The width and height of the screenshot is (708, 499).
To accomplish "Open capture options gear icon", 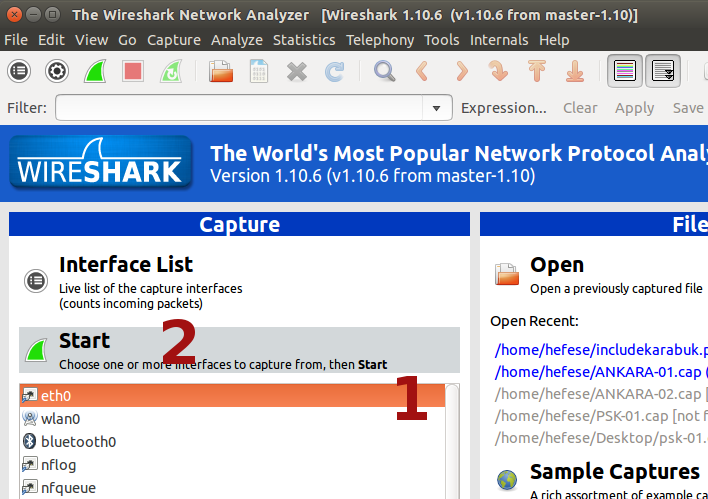I will coord(57,71).
